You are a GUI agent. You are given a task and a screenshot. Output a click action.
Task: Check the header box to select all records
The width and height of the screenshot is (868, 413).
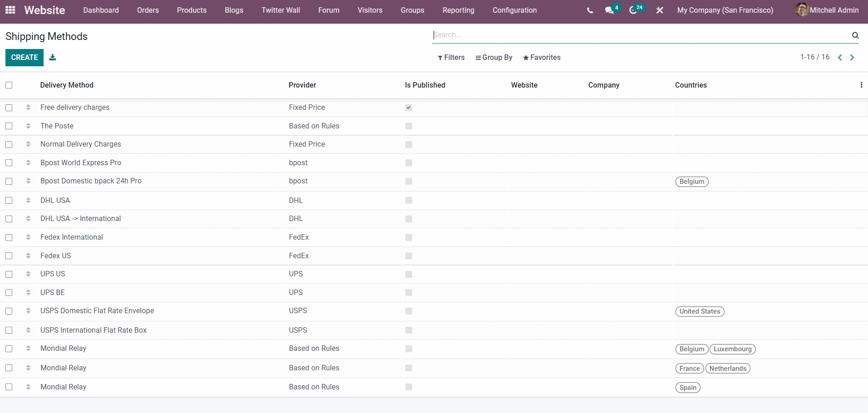click(x=9, y=85)
